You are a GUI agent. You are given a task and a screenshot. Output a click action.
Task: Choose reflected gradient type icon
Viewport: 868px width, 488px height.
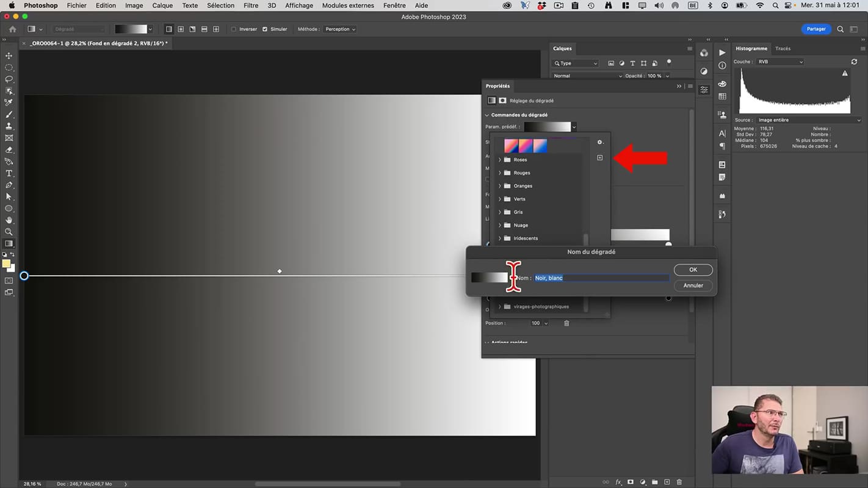coord(204,29)
